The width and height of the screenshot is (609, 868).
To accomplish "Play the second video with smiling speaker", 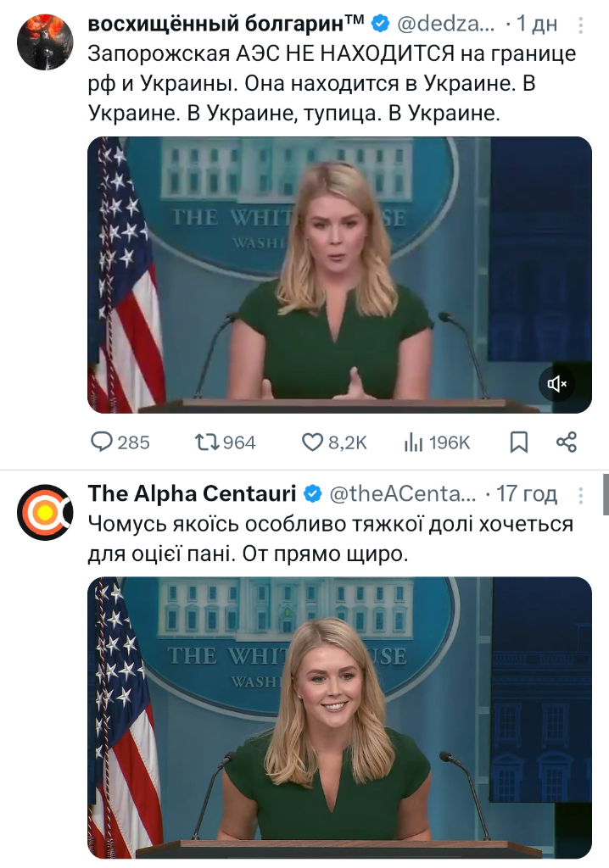I will coord(339,716).
